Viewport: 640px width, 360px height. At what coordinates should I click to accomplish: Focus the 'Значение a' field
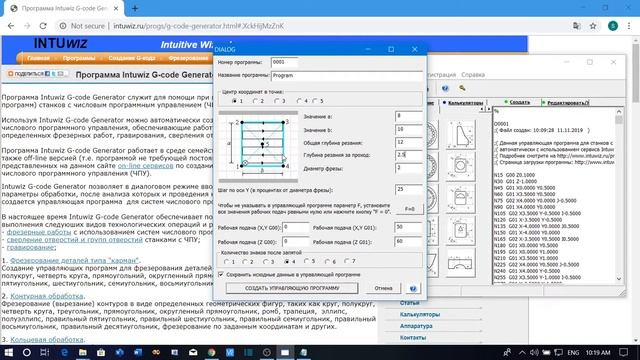pos(409,116)
